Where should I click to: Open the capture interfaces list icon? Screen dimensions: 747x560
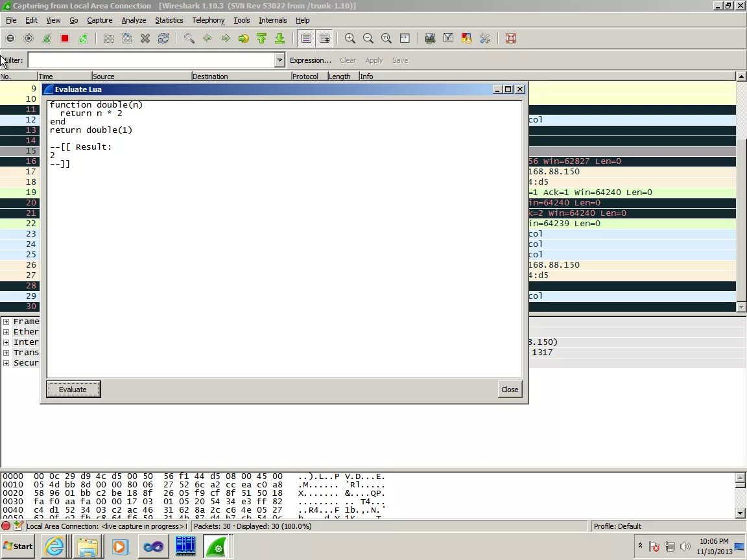pos(10,39)
